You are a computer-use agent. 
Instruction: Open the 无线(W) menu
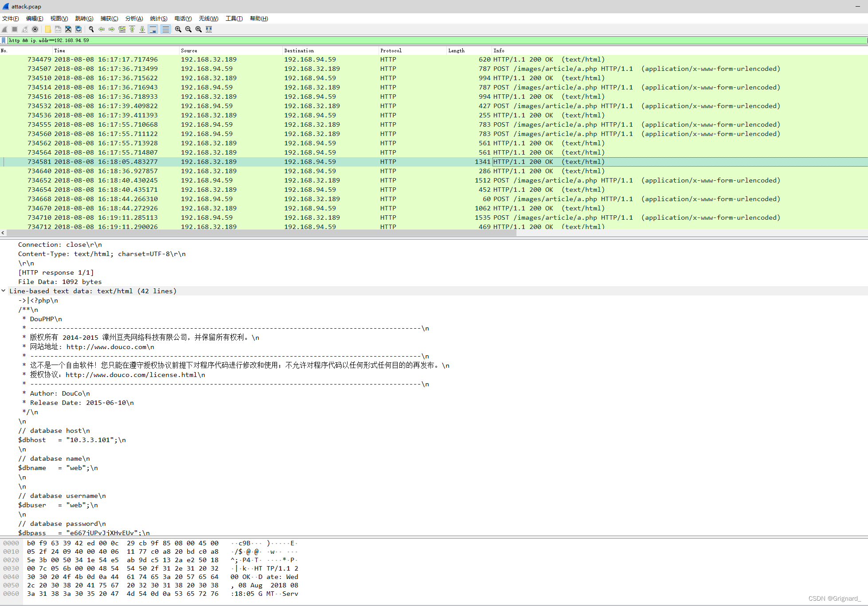coord(208,19)
